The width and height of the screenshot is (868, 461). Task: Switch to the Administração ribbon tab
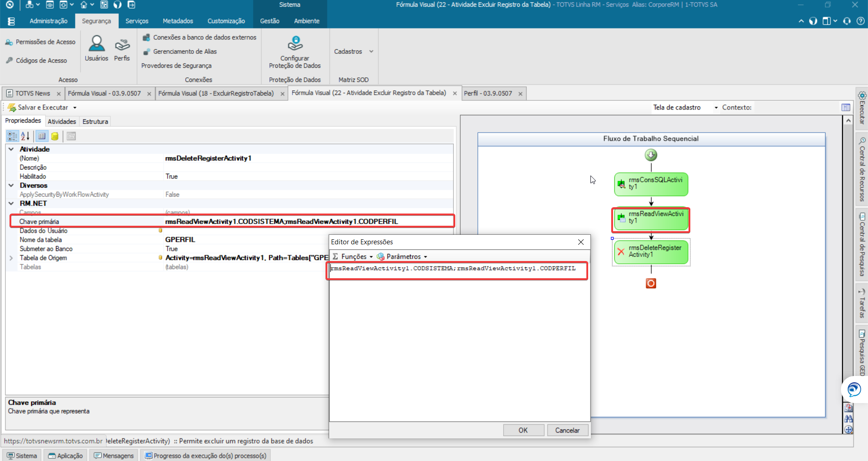pyautogui.click(x=48, y=21)
